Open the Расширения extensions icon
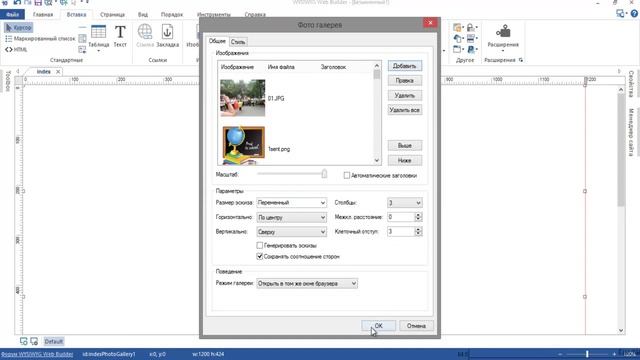Viewport: 640px width, 360px height. [503, 32]
